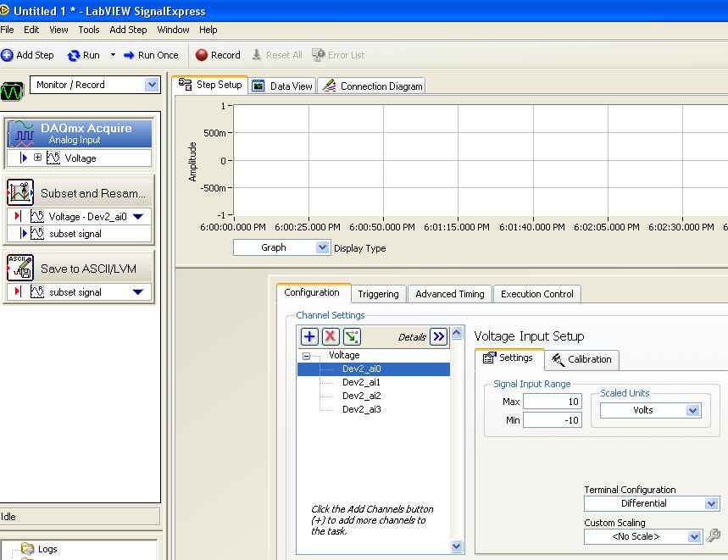Switch to the Data View tab
The height and width of the screenshot is (560, 728).
pos(282,86)
